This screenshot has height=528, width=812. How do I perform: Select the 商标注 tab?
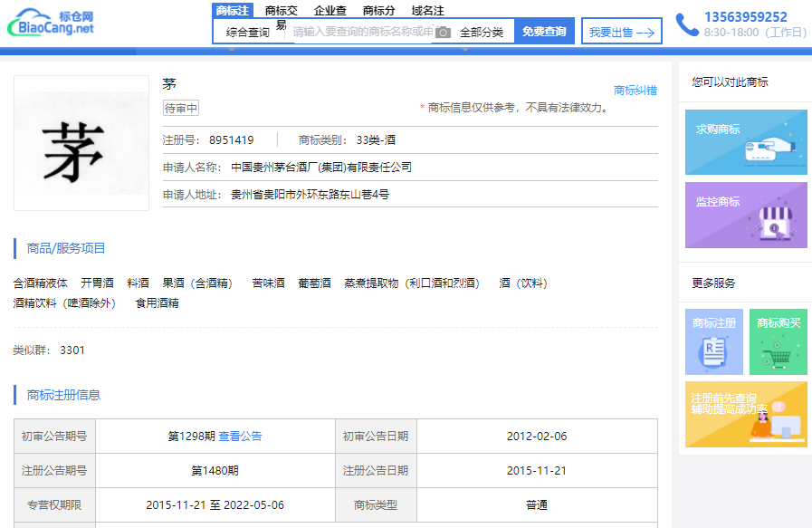point(232,10)
